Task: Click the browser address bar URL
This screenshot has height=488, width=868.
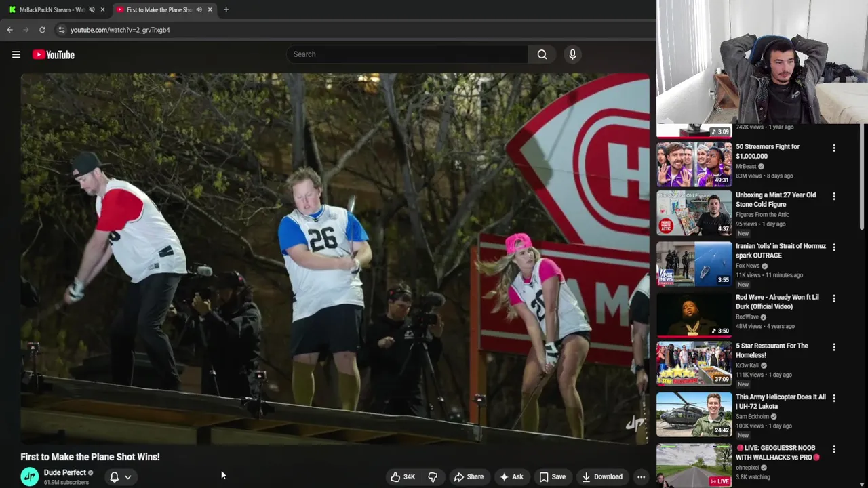Action: click(x=120, y=30)
